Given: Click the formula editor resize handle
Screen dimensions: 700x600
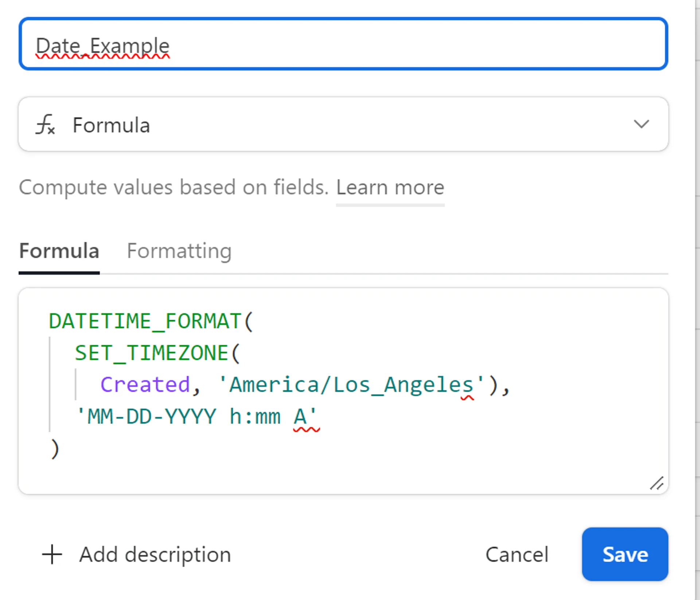Looking at the screenshot, I should (x=656, y=483).
